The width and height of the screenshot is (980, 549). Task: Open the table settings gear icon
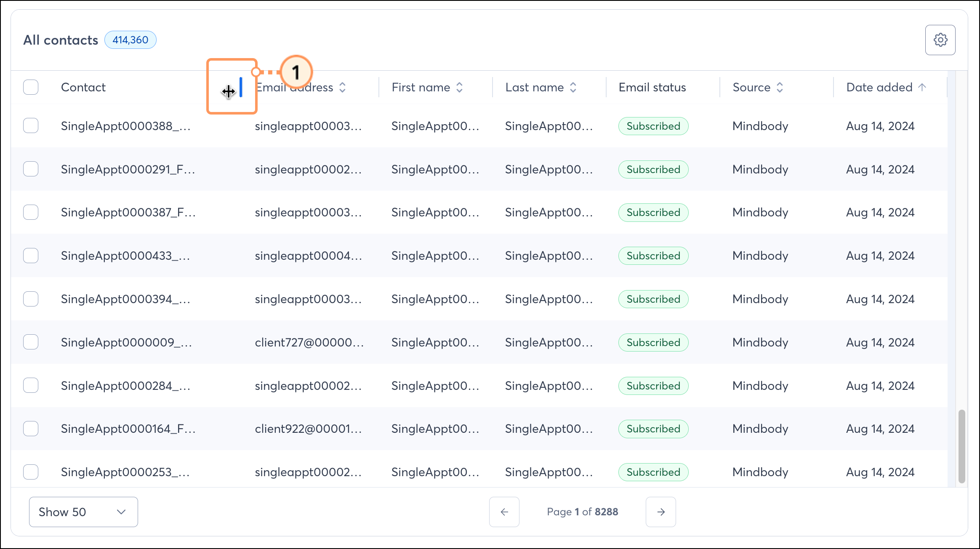pyautogui.click(x=940, y=40)
